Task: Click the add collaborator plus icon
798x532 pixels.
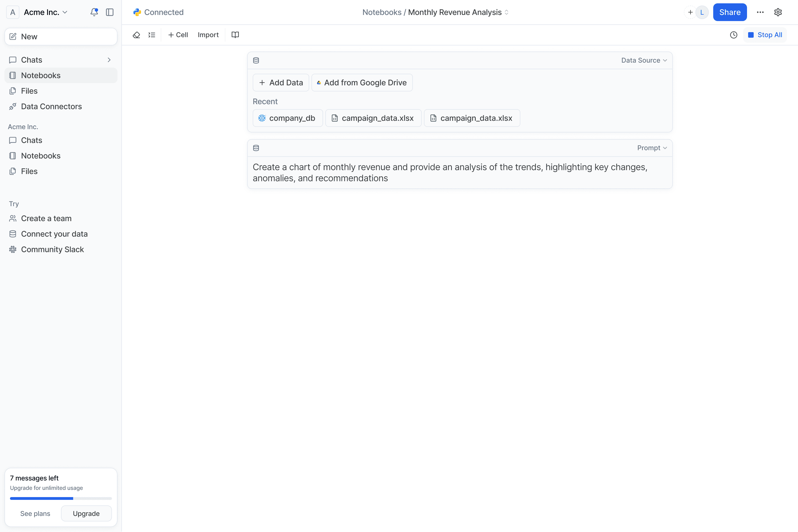Action: (x=690, y=12)
